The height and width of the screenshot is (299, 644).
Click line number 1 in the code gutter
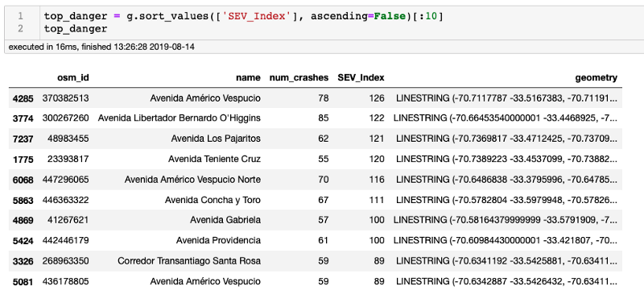point(21,17)
